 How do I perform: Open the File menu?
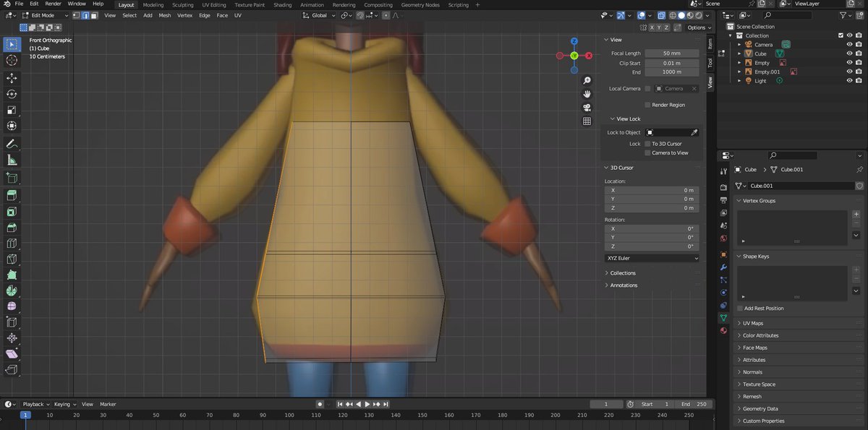point(19,4)
